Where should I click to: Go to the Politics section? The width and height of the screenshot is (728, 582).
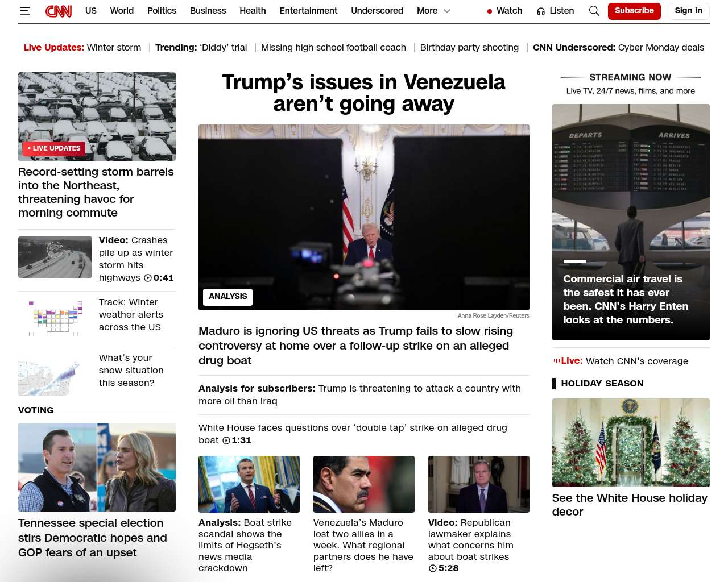(x=162, y=11)
